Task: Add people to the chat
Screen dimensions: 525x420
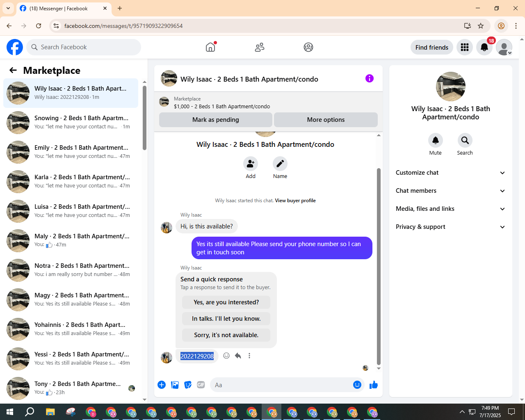Action: 251,164
